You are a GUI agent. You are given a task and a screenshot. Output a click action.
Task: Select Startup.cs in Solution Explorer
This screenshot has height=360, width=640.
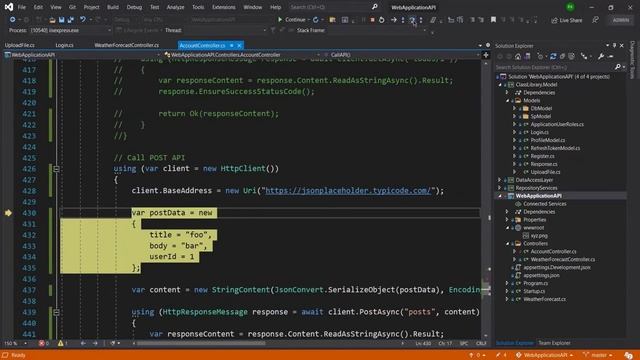tap(534, 291)
